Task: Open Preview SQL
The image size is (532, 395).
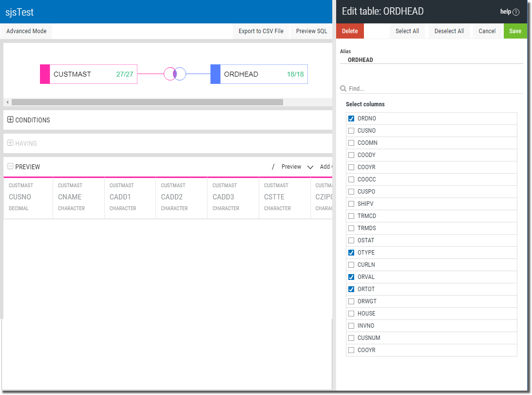Action: point(311,31)
